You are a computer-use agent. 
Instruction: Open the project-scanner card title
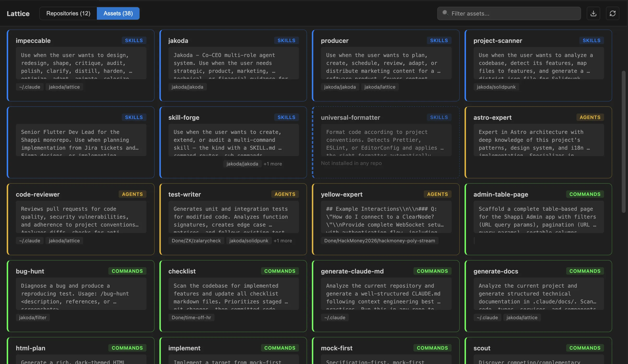(x=498, y=40)
